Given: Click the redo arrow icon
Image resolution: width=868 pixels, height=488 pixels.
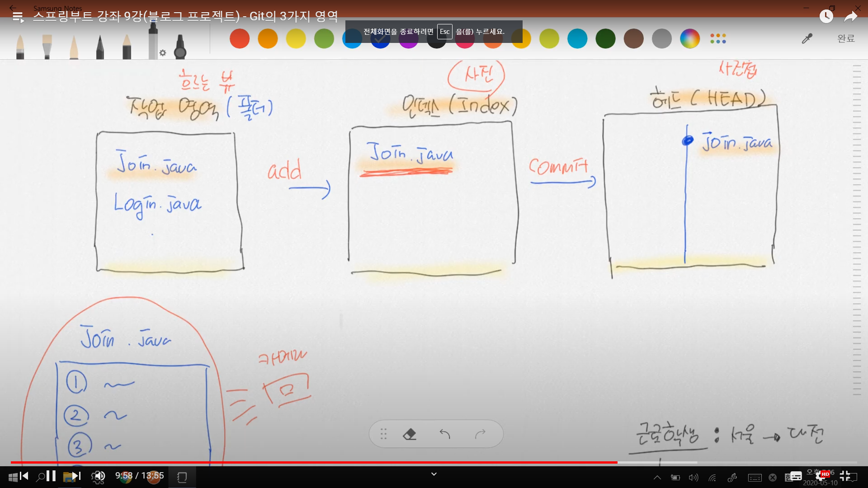Looking at the screenshot, I should pyautogui.click(x=480, y=434).
